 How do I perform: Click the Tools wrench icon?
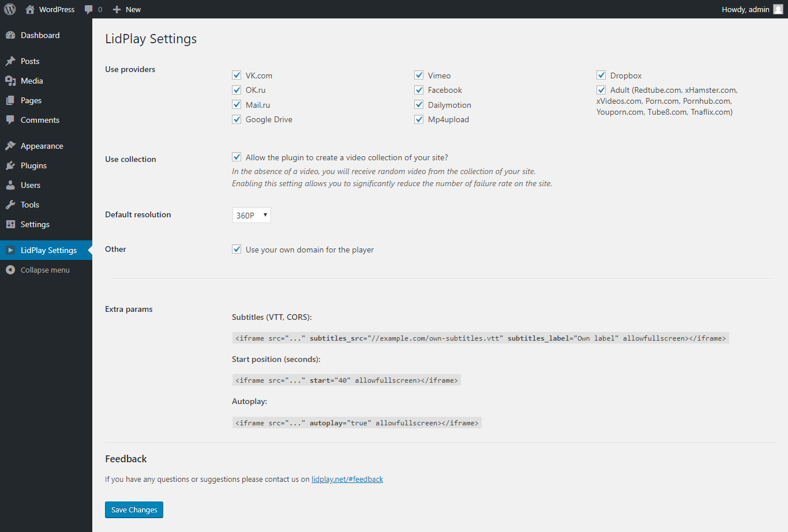[x=10, y=205]
